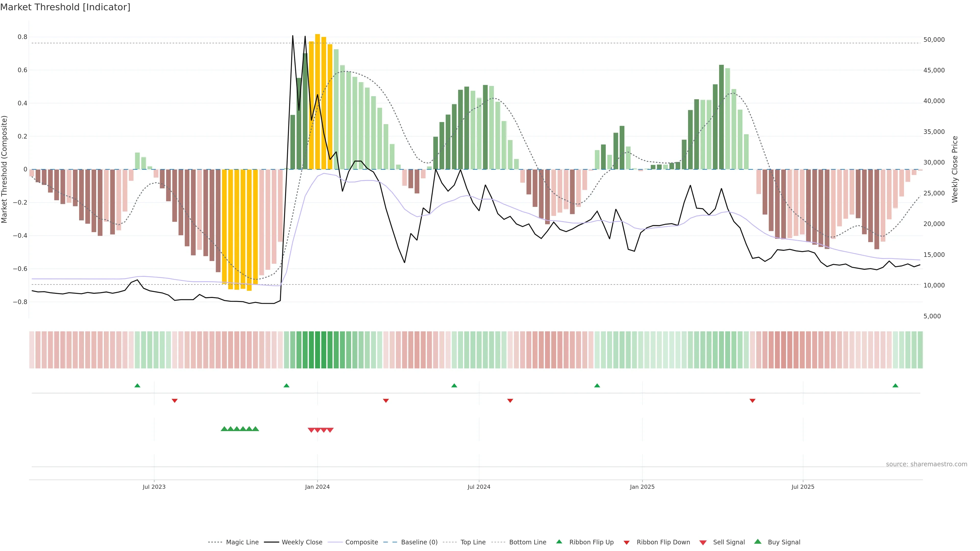Click the Ribbon Flip Up legend triangle
Screen dimensions: 980x551
pos(559,542)
